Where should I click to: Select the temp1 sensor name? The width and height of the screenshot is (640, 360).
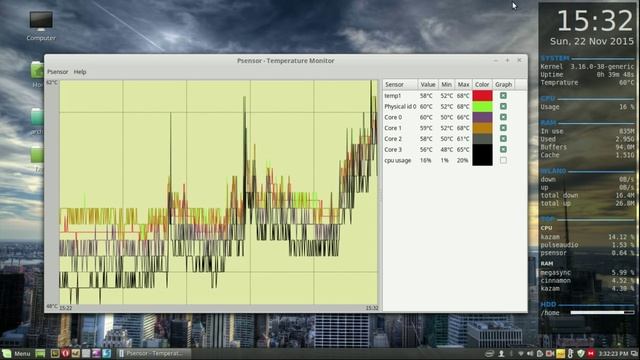point(393,96)
